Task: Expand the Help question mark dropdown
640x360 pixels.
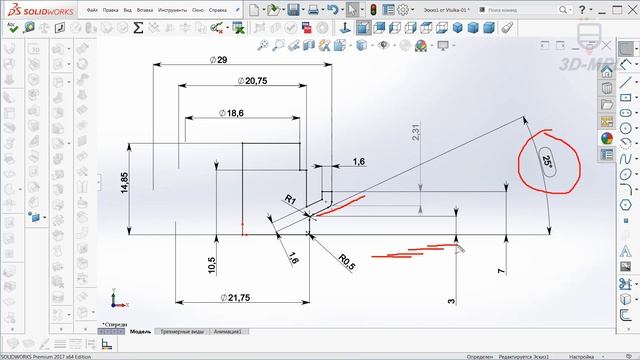Action: point(590,10)
